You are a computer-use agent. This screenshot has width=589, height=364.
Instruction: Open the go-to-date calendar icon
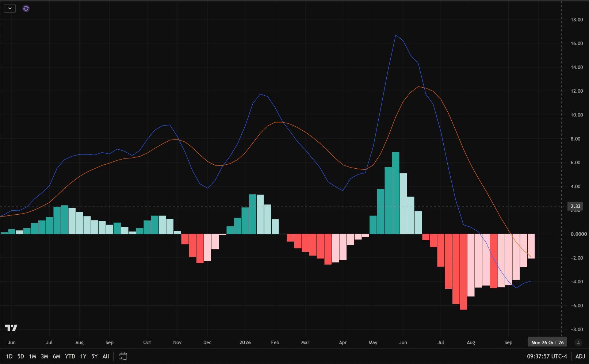(123, 356)
